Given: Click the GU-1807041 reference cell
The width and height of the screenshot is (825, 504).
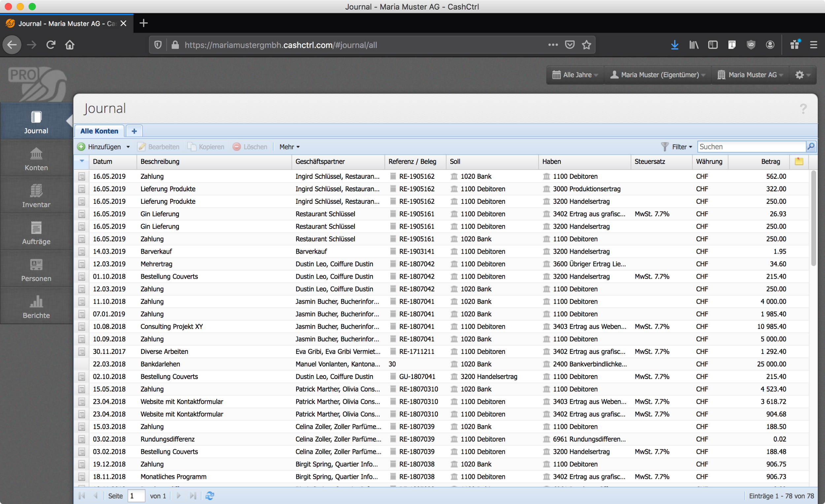Looking at the screenshot, I should point(415,376).
